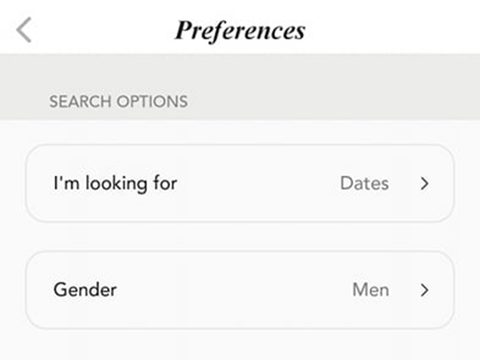480x360 pixels.
Task: Open the chevron beside Men
Action: coord(424,290)
